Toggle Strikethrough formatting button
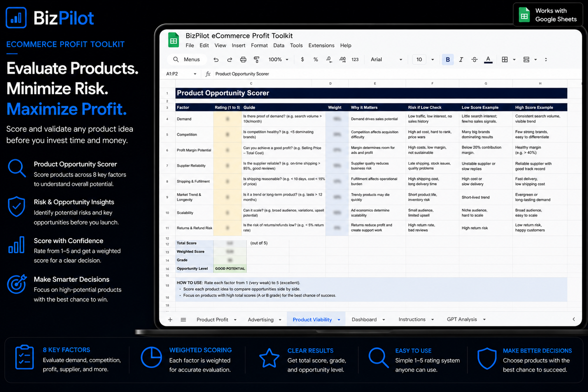This screenshot has width=588, height=392. click(x=474, y=60)
